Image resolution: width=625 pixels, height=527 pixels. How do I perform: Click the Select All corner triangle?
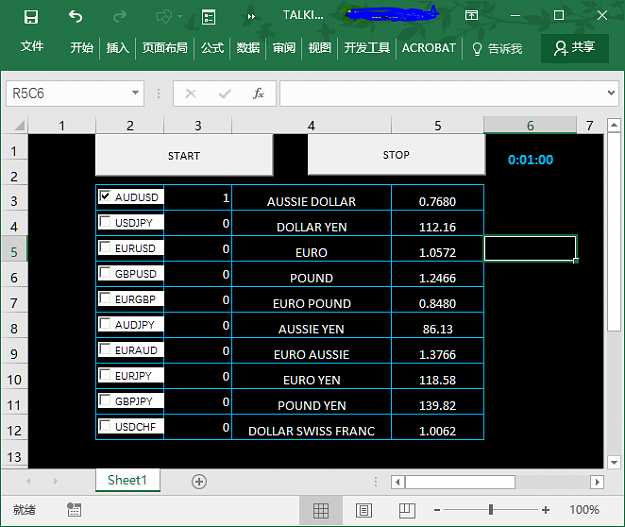point(20,126)
